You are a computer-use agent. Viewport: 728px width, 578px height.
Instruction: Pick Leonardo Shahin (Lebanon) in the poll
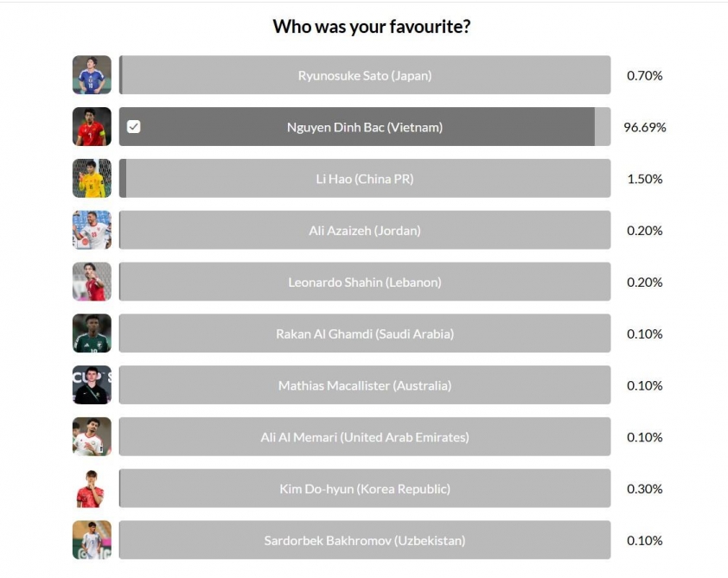tap(364, 283)
